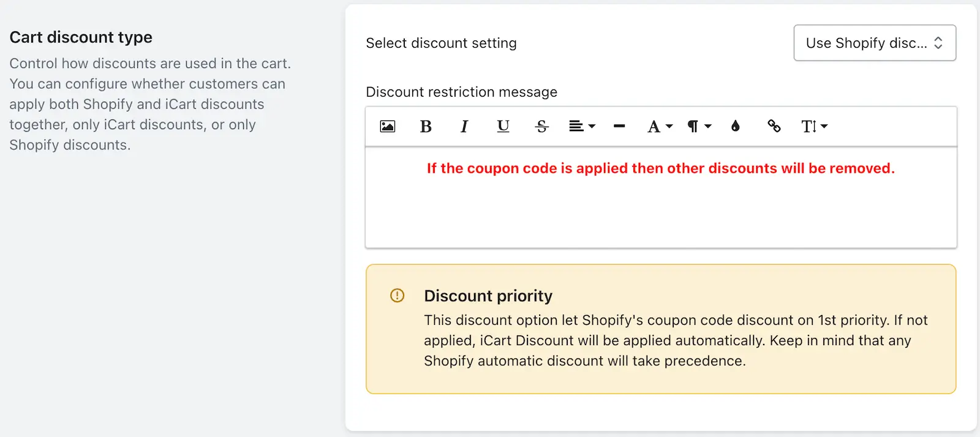980x437 pixels.
Task: Open the text alignment dropdown
Action: (582, 127)
